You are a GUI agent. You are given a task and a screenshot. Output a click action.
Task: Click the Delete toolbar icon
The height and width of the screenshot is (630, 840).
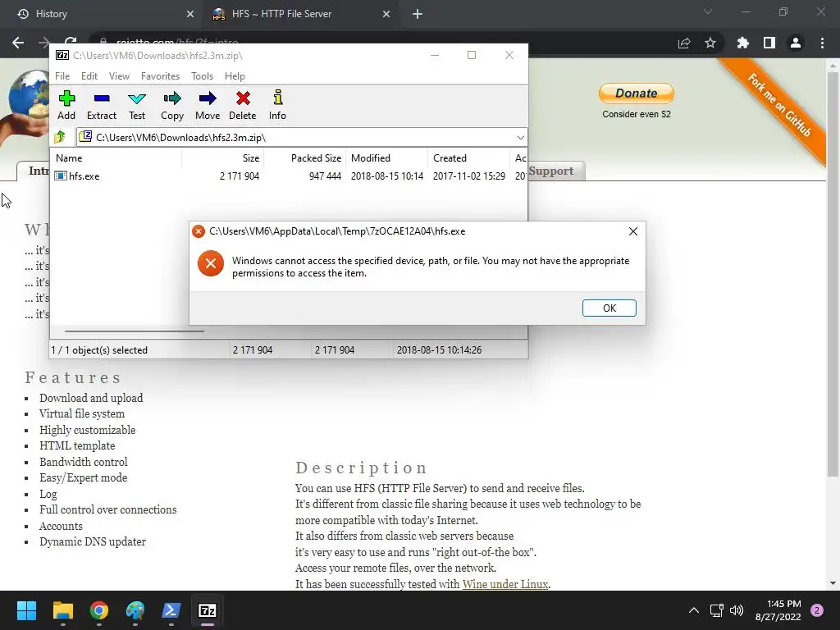243,104
